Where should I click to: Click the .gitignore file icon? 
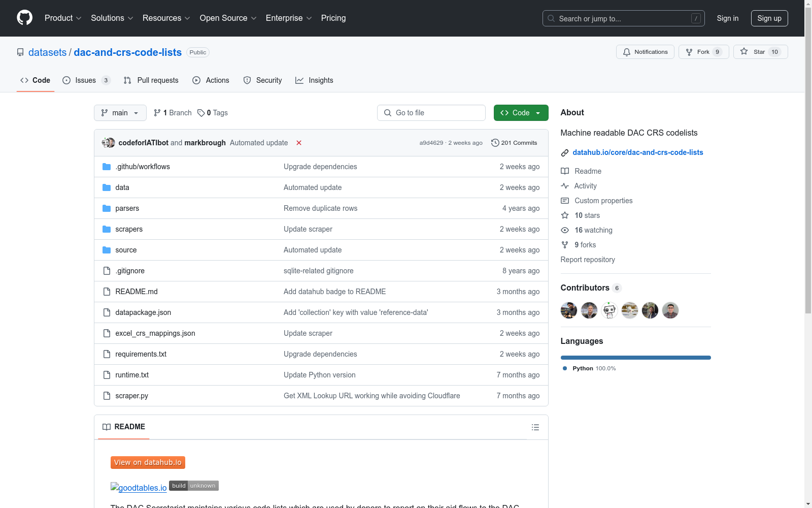107,271
